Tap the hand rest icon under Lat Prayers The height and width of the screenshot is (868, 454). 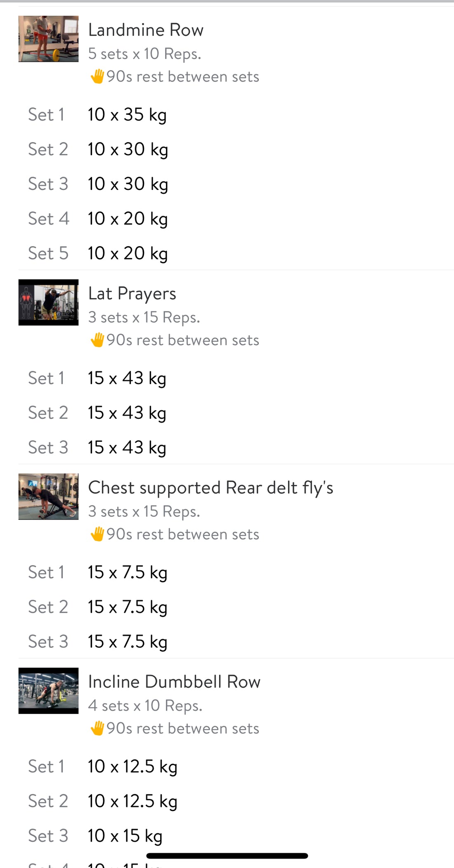pos(97,340)
